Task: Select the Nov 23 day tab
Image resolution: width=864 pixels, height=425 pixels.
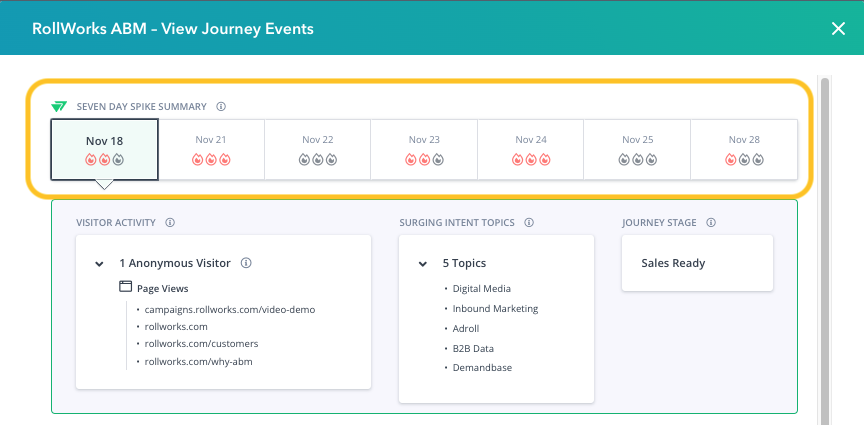Action: pos(424,149)
